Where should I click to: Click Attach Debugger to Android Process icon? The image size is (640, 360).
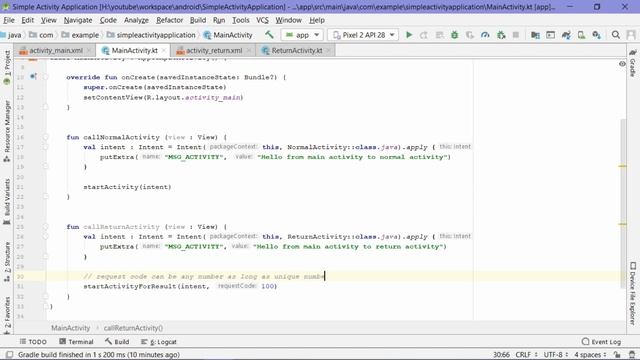501,35
